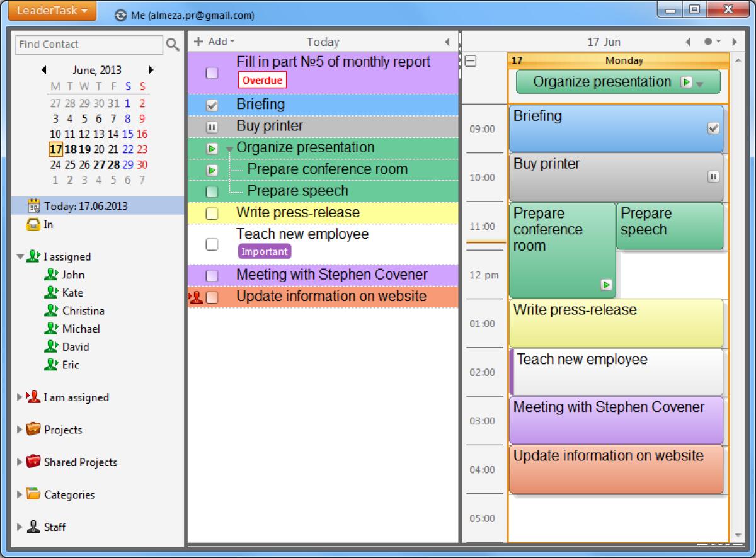Screen dimensions: 756x558
Task: Check the Write press-release task checkbox
Action: pyautogui.click(x=212, y=212)
